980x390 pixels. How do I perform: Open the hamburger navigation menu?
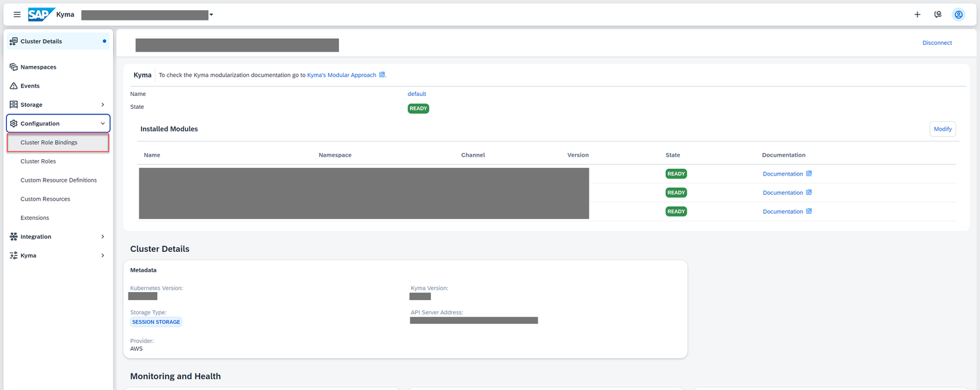[x=17, y=14]
